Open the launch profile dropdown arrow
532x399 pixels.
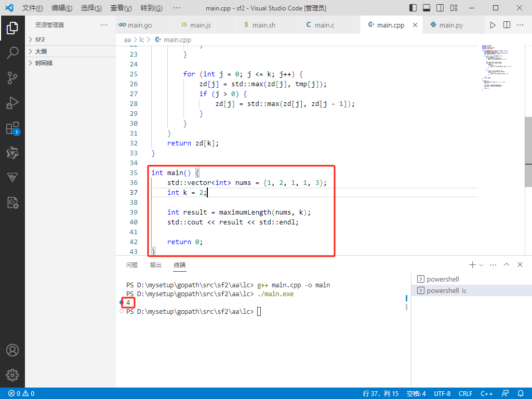481,264
